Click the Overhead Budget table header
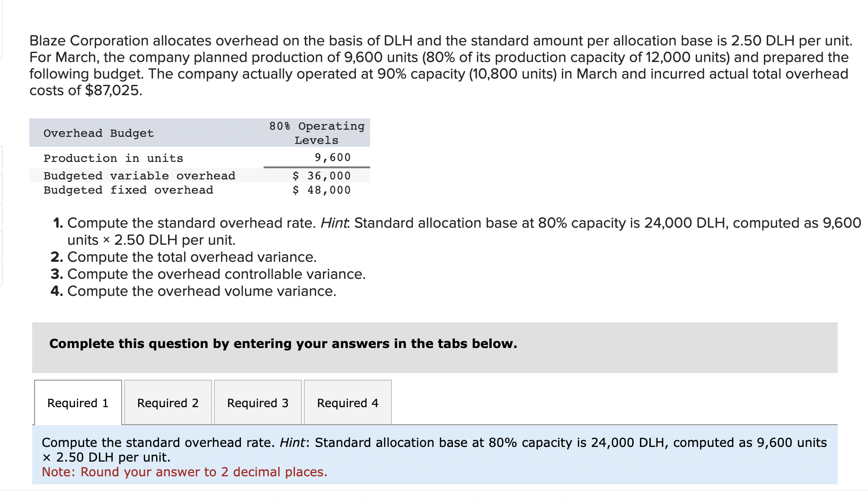868x499 pixels. pyautogui.click(x=98, y=133)
